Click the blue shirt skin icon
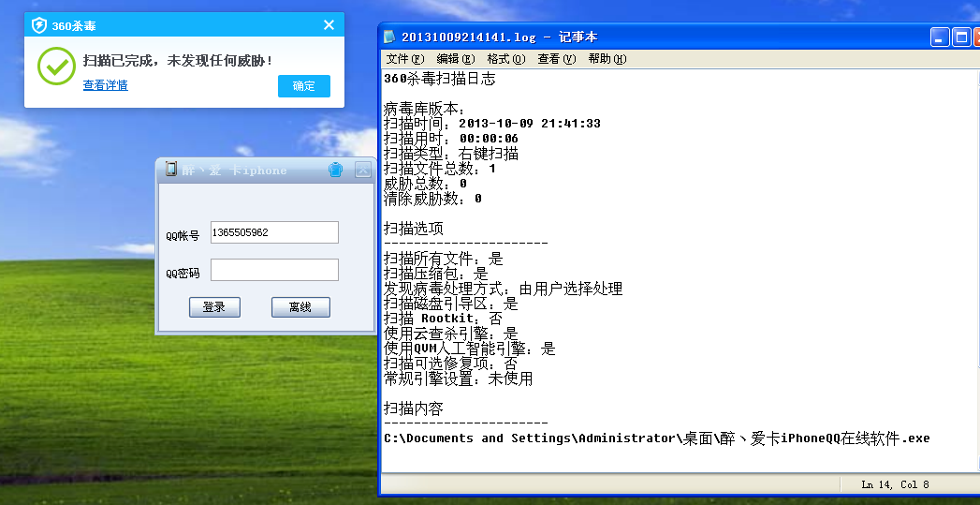 336,170
